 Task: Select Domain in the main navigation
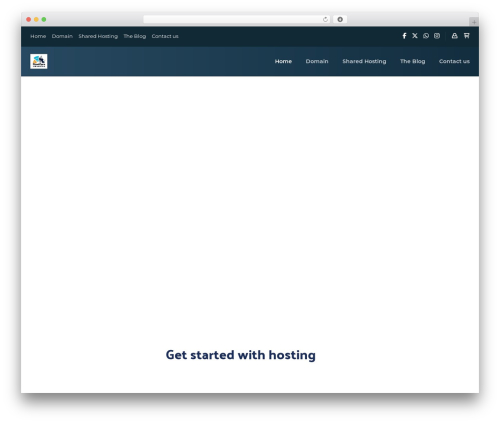pyautogui.click(x=317, y=61)
